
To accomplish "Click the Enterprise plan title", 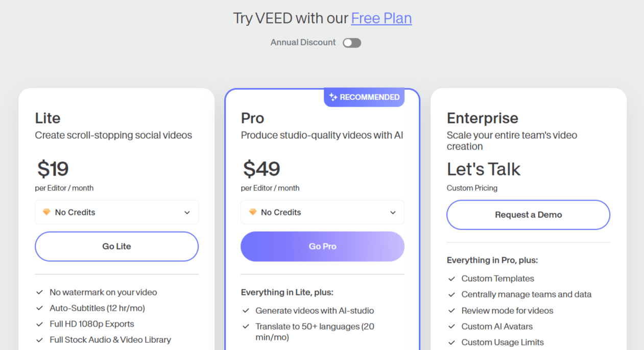I will click(x=482, y=118).
